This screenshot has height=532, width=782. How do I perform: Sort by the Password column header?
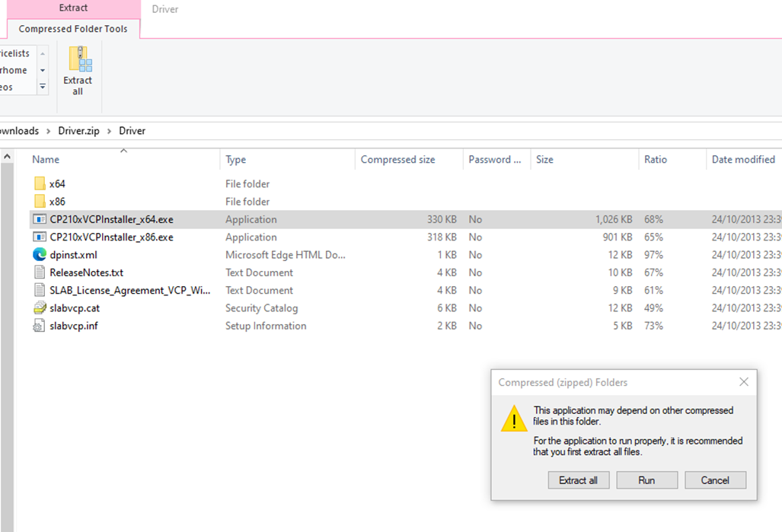point(495,160)
